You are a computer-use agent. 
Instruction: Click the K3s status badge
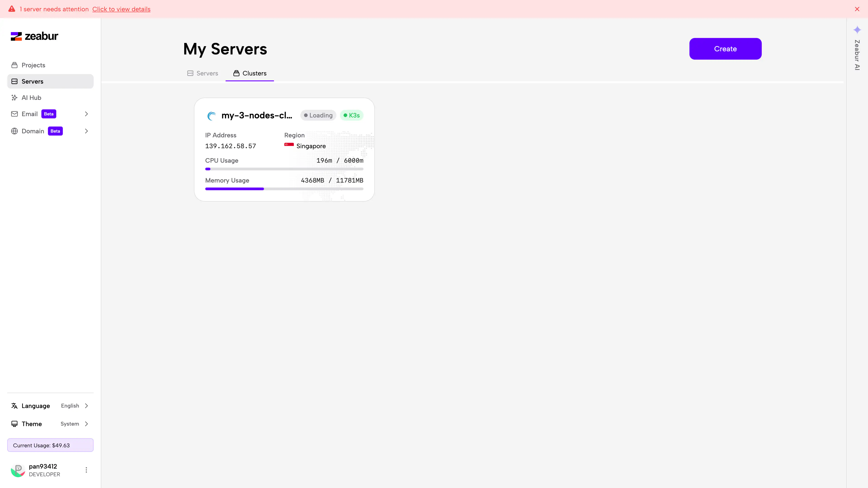coord(351,115)
